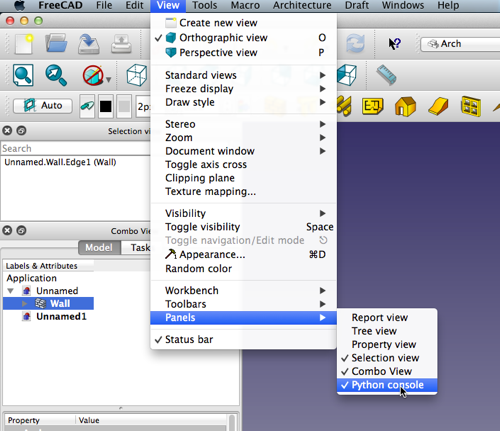500x431 pixels.
Task: Enable Perspective view in the menu
Action: point(243,52)
